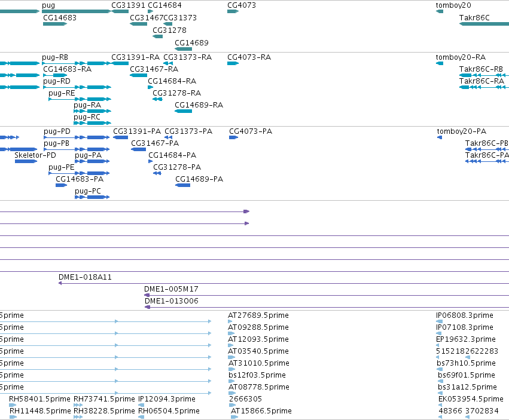509x420 pixels.
Task: Select protein CG31467-PA
Action: coord(155,143)
